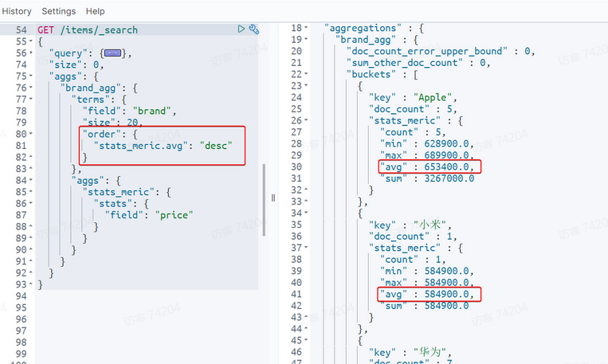This screenshot has height=364, width=608.
Task: Click the "key" : "小米" line
Action: tap(410, 225)
